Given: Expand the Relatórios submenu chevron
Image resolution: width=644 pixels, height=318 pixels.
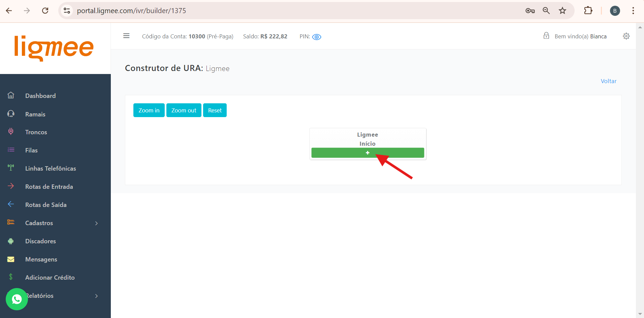Looking at the screenshot, I should [97, 296].
